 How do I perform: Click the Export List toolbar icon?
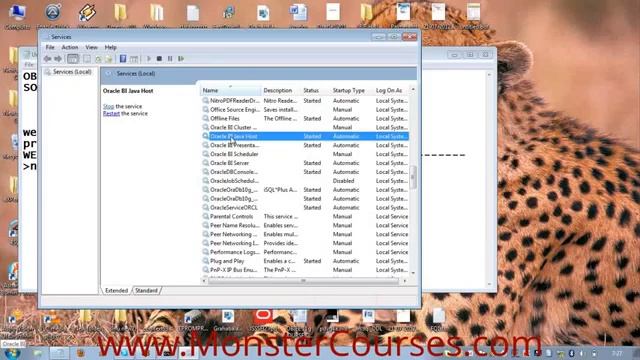click(x=108, y=59)
